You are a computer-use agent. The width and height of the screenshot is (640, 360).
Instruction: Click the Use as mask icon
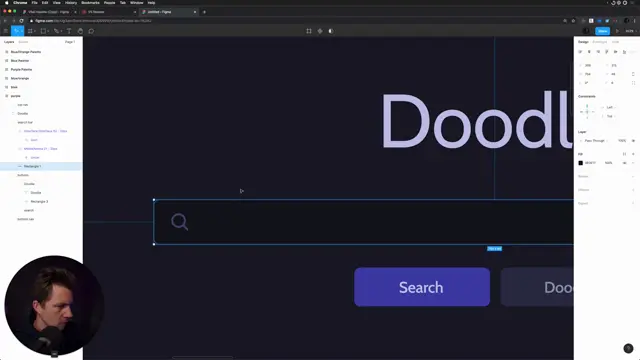[x=331, y=31]
